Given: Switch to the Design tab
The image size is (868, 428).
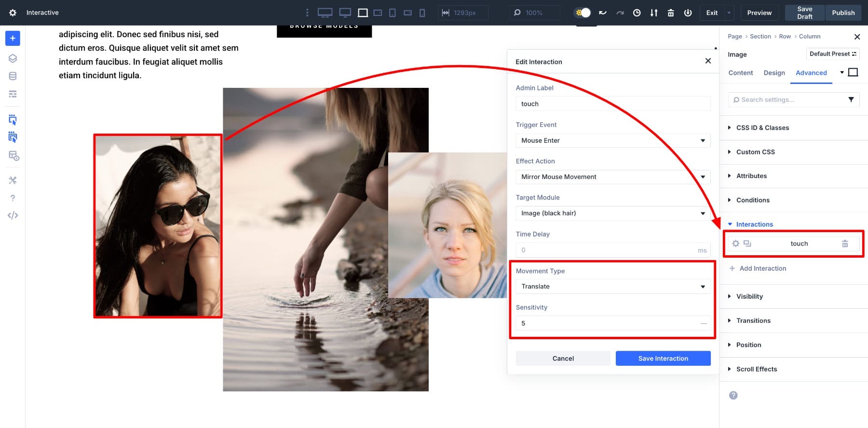Looking at the screenshot, I should point(774,73).
